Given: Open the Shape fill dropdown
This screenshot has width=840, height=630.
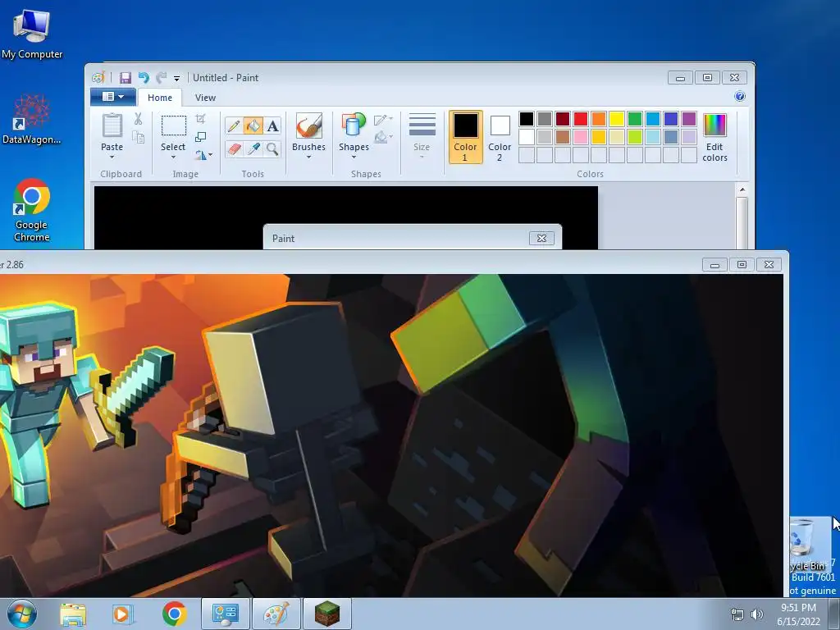Looking at the screenshot, I should click(x=384, y=137).
